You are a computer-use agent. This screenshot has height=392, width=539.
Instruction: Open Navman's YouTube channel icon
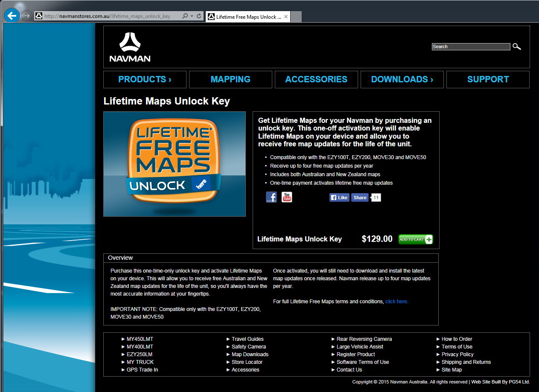pos(287,197)
